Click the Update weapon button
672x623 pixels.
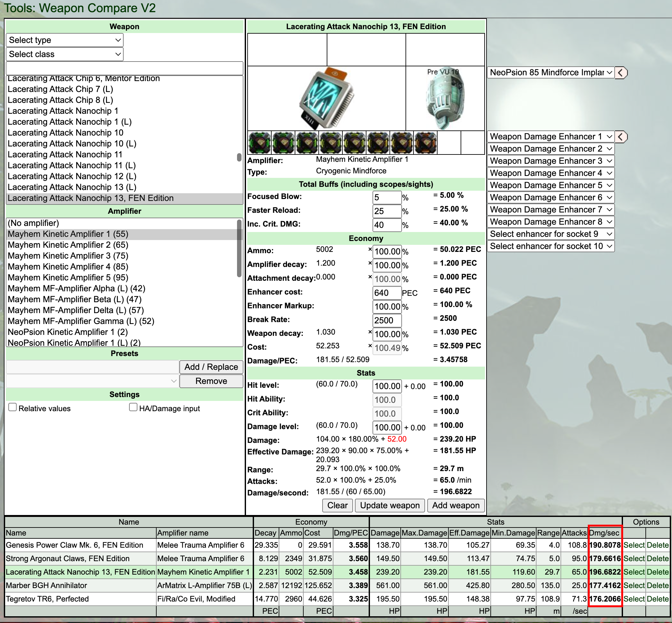pos(390,505)
